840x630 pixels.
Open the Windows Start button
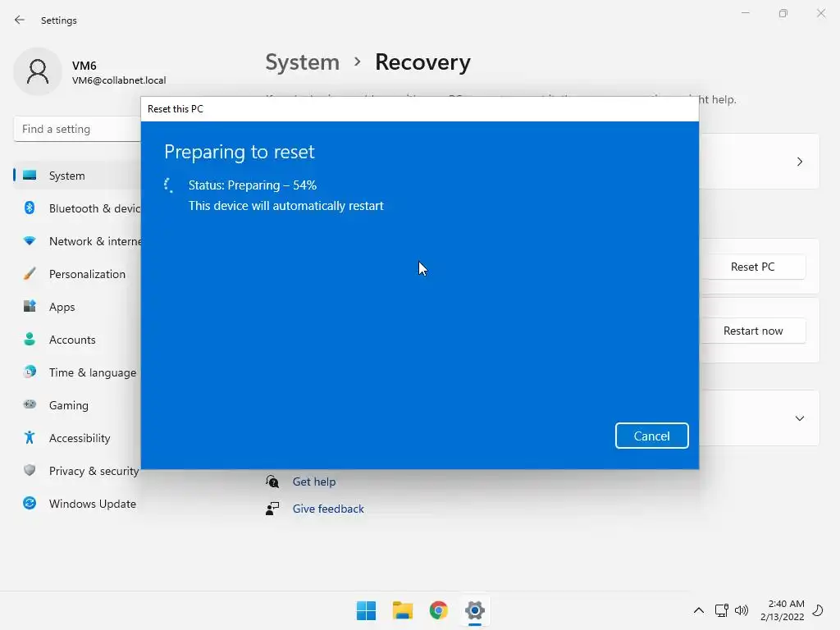[367, 610]
